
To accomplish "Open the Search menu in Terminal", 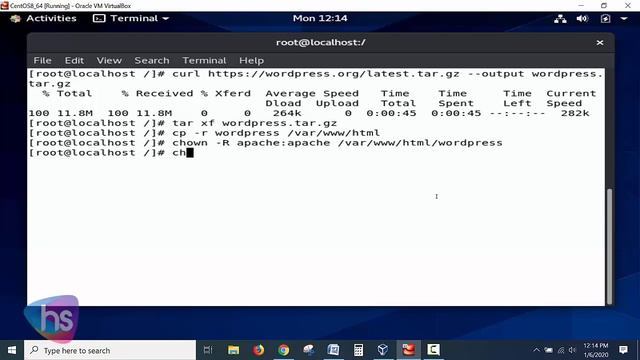I will [x=151, y=60].
